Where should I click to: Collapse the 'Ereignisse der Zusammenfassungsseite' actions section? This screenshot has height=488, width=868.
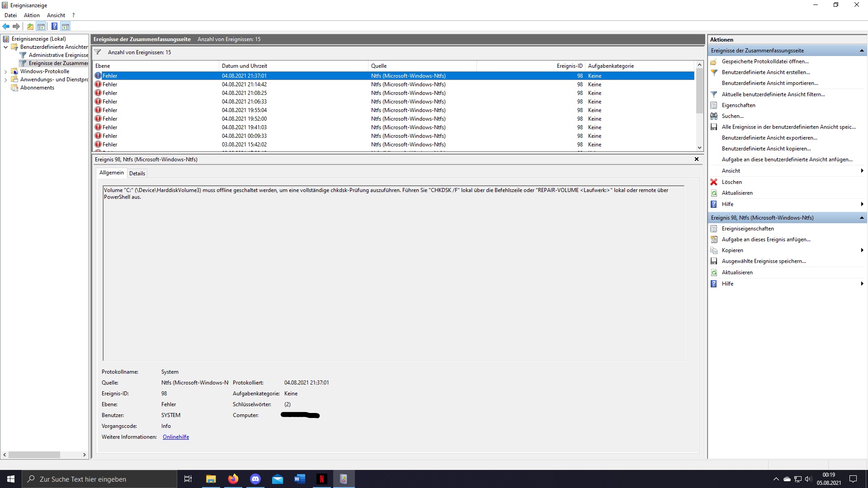(x=863, y=50)
